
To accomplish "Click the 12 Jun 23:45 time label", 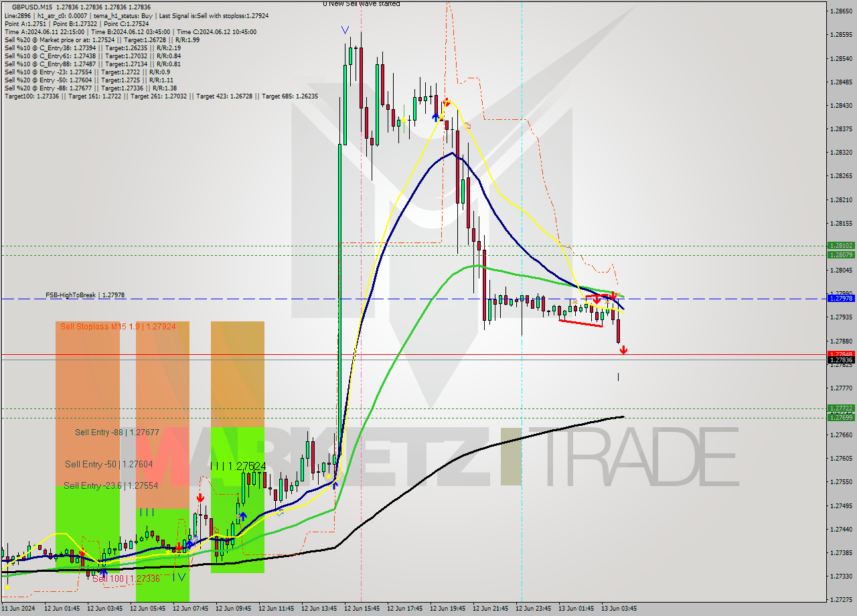I will [534, 609].
